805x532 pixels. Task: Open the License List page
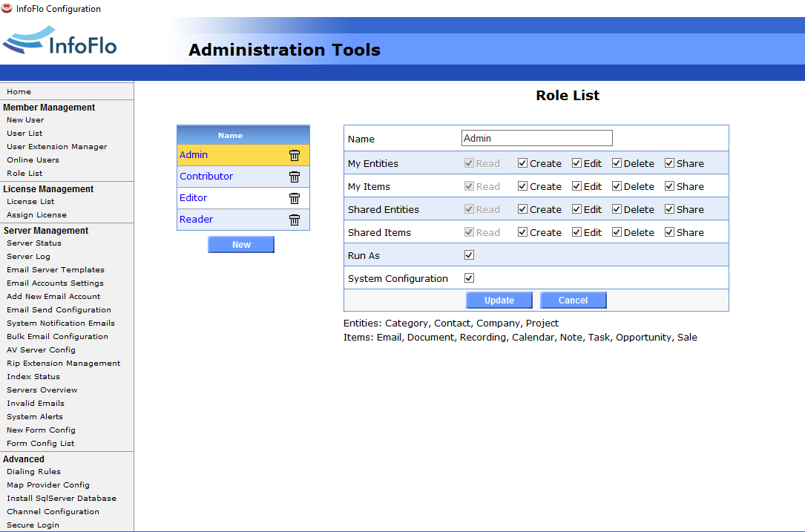click(30, 202)
